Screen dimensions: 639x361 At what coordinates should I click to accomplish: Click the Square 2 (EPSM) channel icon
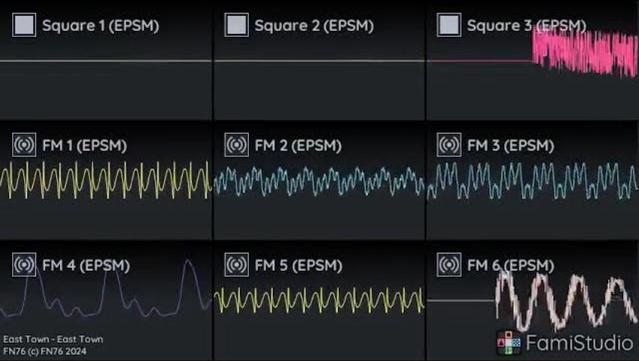(x=236, y=25)
